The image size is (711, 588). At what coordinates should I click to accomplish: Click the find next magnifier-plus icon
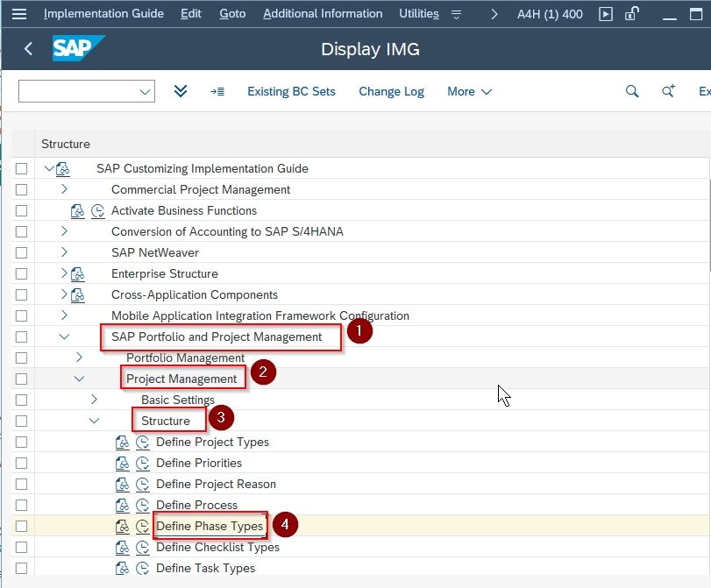click(668, 91)
